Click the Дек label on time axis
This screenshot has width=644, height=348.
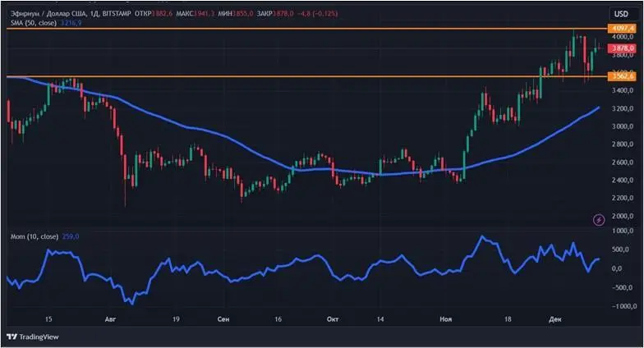click(554, 317)
